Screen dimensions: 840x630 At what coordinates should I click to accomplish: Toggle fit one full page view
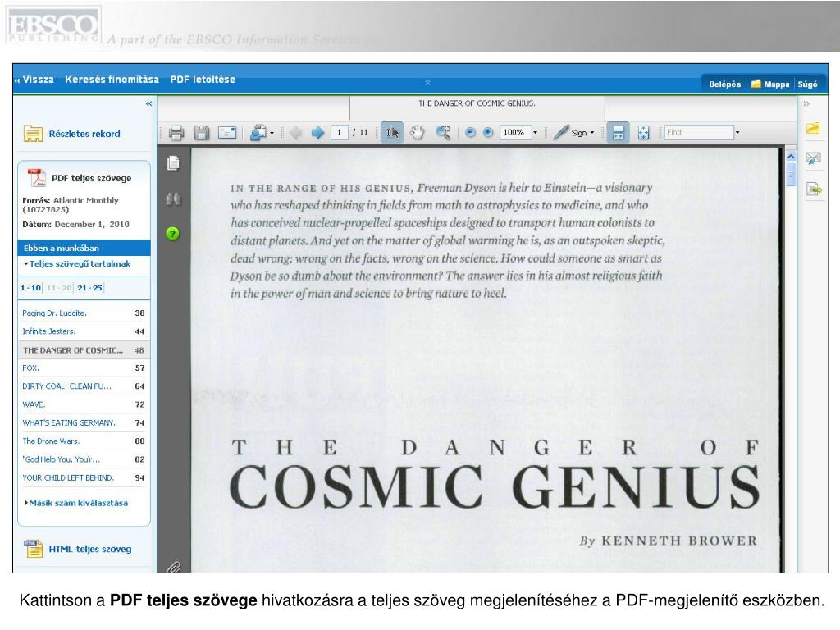pyautogui.click(x=643, y=132)
